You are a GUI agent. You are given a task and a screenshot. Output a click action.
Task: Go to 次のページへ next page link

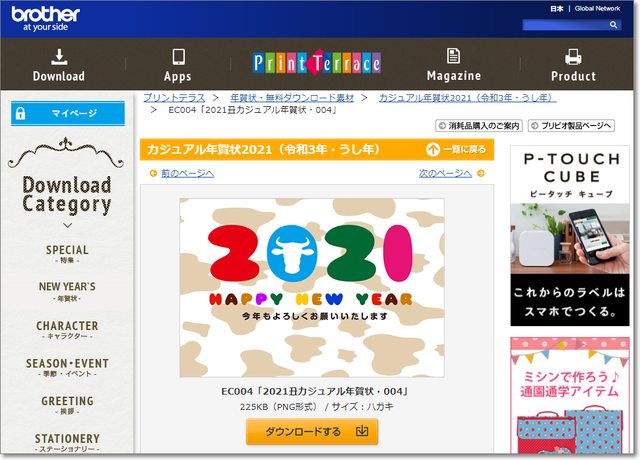[x=445, y=173]
